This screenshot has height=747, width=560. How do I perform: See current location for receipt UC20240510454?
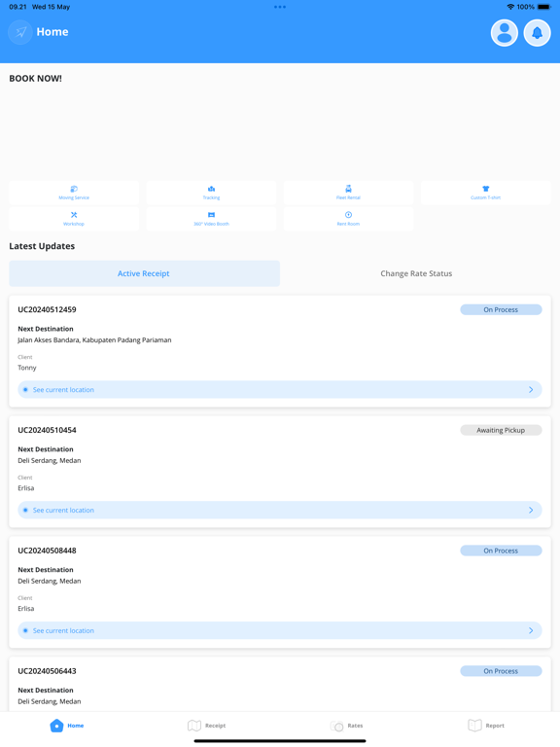(x=280, y=511)
